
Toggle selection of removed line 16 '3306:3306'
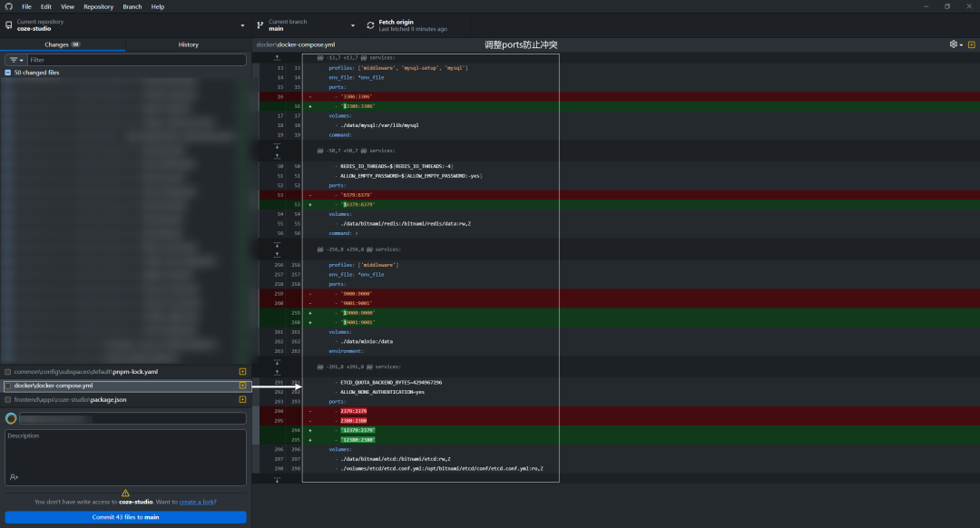pyautogui.click(x=280, y=97)
